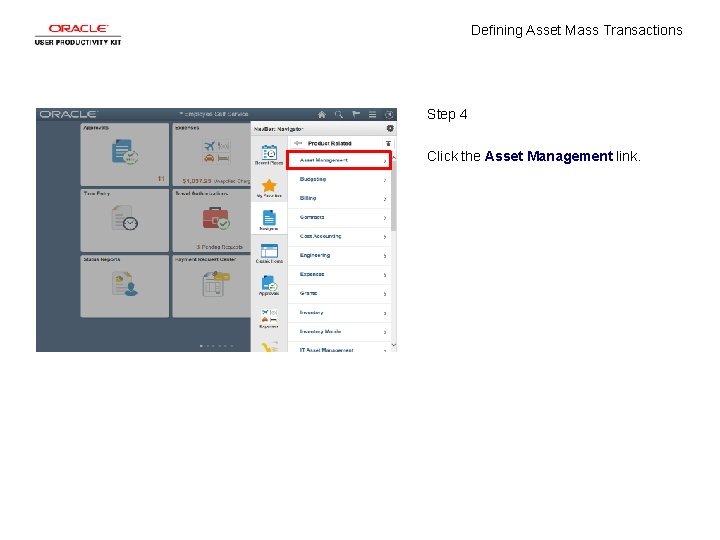
Task: Expand the Budgeting chevron
Action: (x=385, y=180)
